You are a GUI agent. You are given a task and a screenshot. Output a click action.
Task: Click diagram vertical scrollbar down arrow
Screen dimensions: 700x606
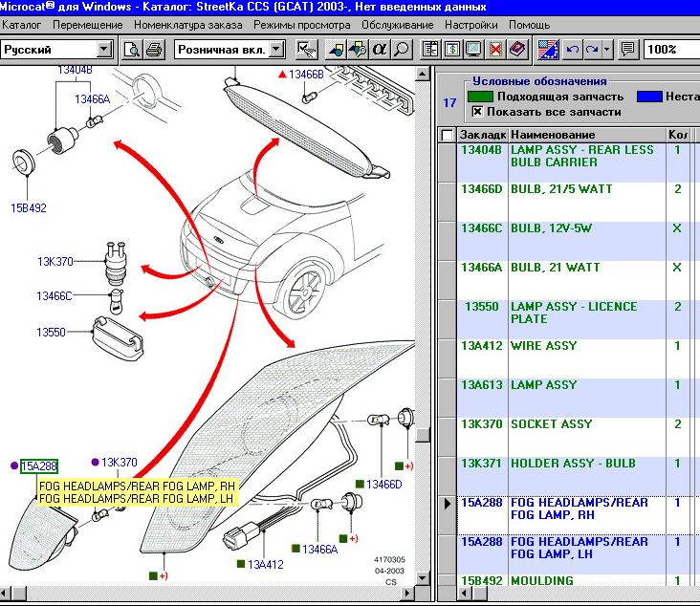coord(423,578)
